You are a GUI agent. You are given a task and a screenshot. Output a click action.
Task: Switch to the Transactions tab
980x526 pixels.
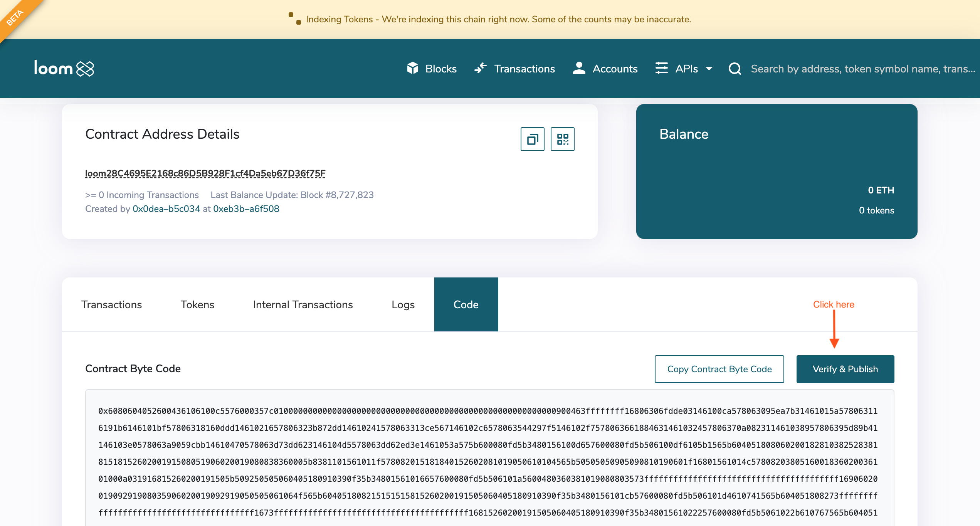112,304
